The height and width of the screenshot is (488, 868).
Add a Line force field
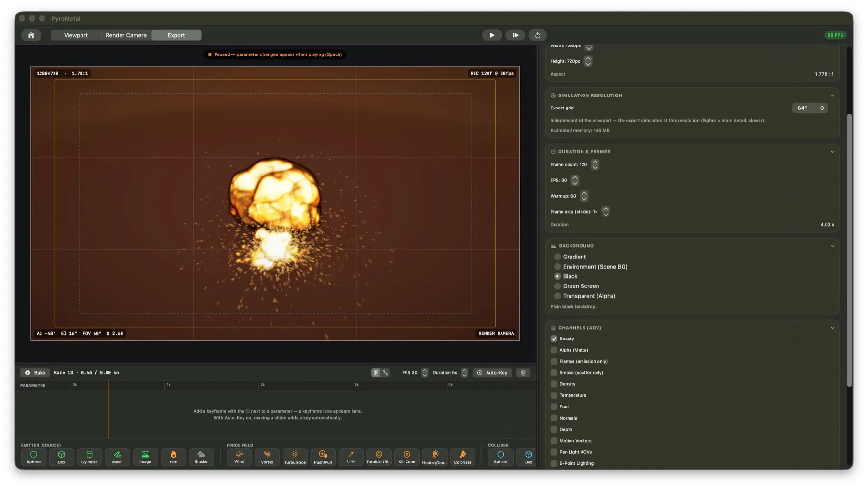pyautogui.click(x=351, y=457)
